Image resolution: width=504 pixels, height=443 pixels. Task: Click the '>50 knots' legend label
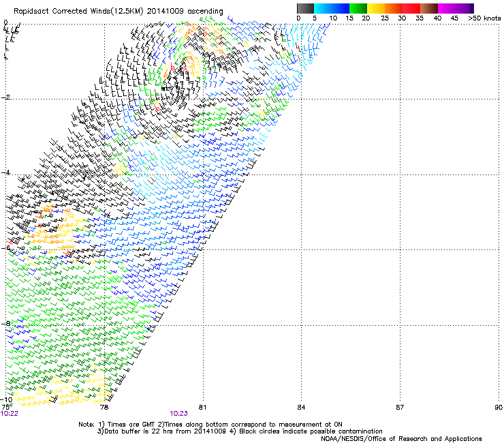point(484,18)
